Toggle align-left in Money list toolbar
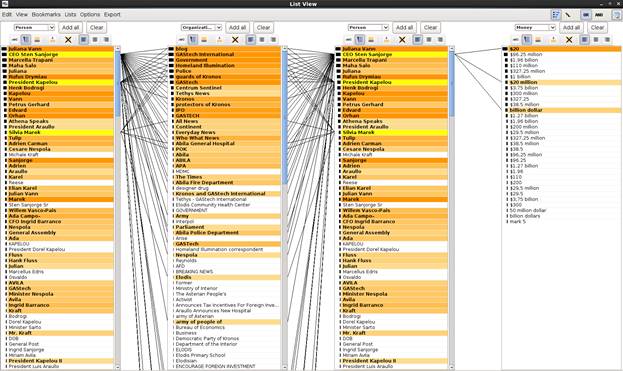The image size is (623, 371). [x=584, y=39]
